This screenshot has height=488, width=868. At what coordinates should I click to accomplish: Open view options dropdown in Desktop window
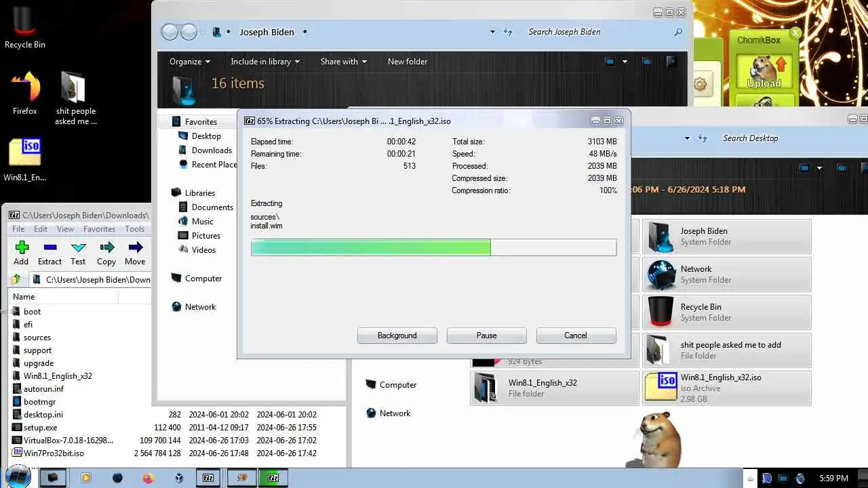tap(819, 168)
